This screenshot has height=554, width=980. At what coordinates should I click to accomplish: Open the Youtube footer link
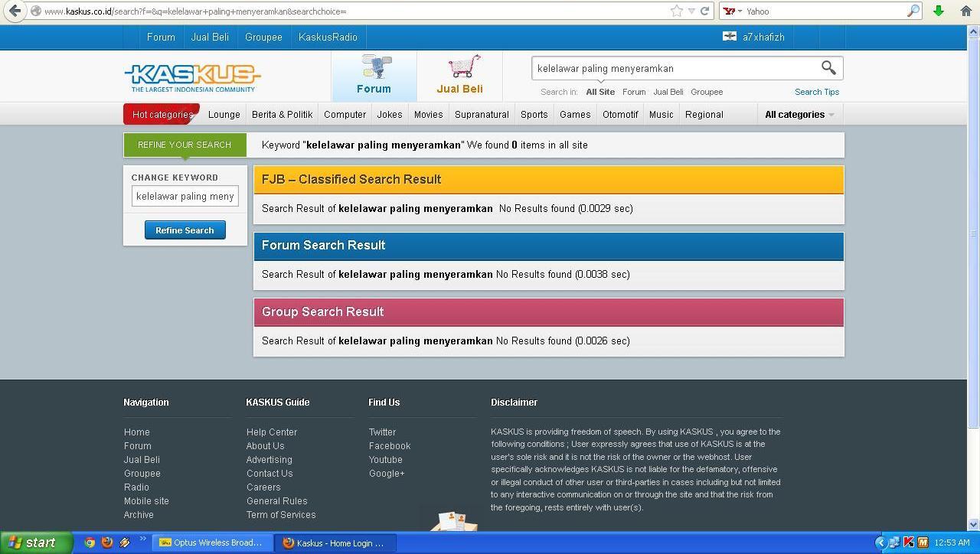pyautogui.click(x=385, y=459)
